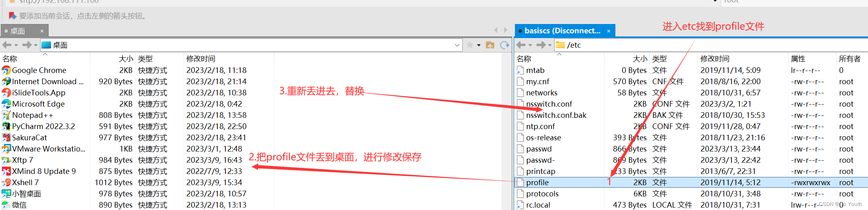Image resolution: width=868 pixels, height=210 pixels.
Task: Show next tab with right arrow
Action: point(506,30)
